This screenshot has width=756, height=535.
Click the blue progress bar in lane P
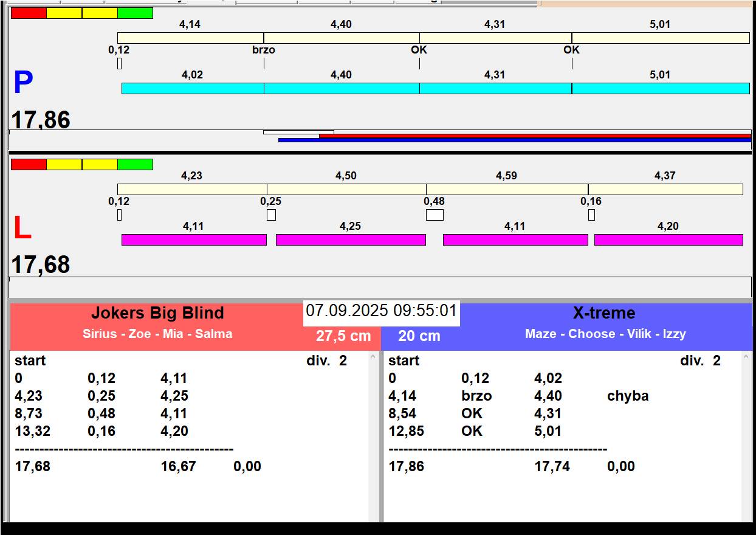pyautogui.click(x=515, y=140)
